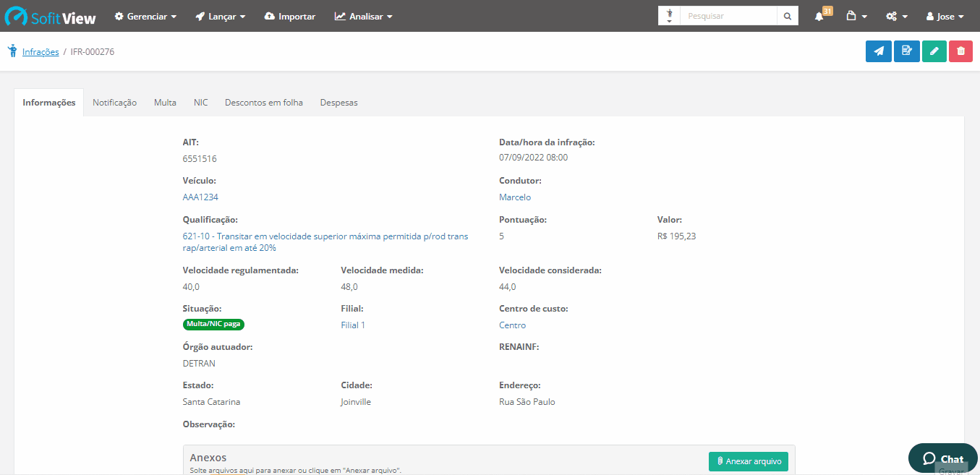Click the Rua São Paulo address
The image size is (980, 475).
coord(527,401)
